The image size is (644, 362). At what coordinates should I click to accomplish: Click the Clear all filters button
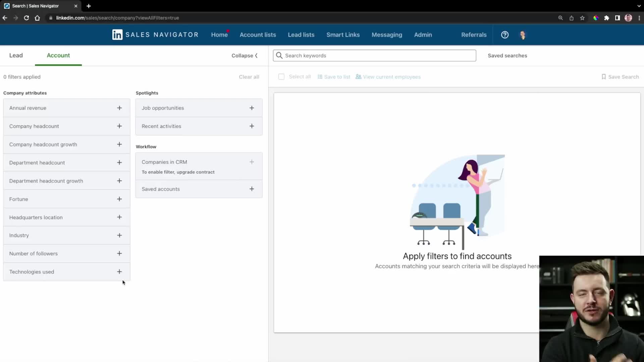[x=249, y=77]
